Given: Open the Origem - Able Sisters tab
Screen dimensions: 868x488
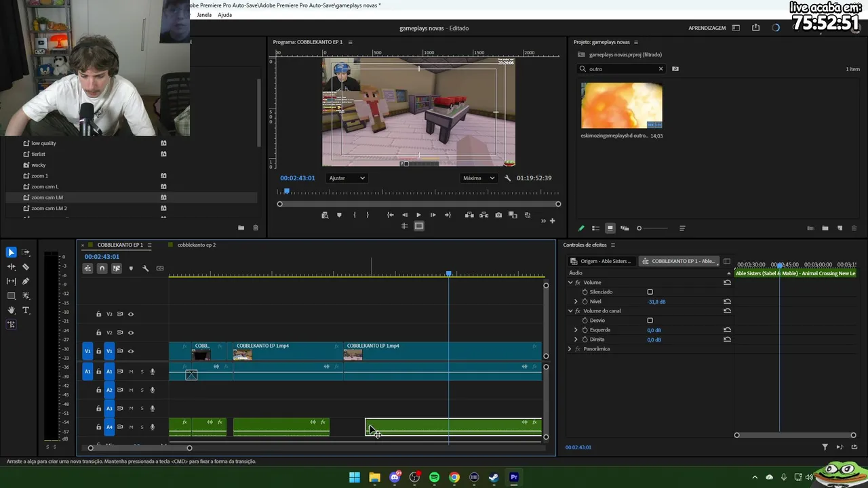Looking at the screenshot, I should [601, 261].
